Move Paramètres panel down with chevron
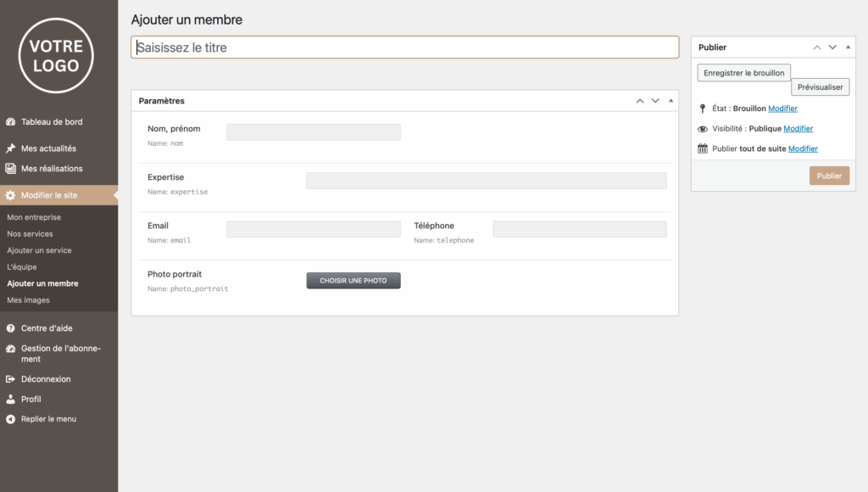The width and height of the screenshot is (868, 492). pos(655,101)
